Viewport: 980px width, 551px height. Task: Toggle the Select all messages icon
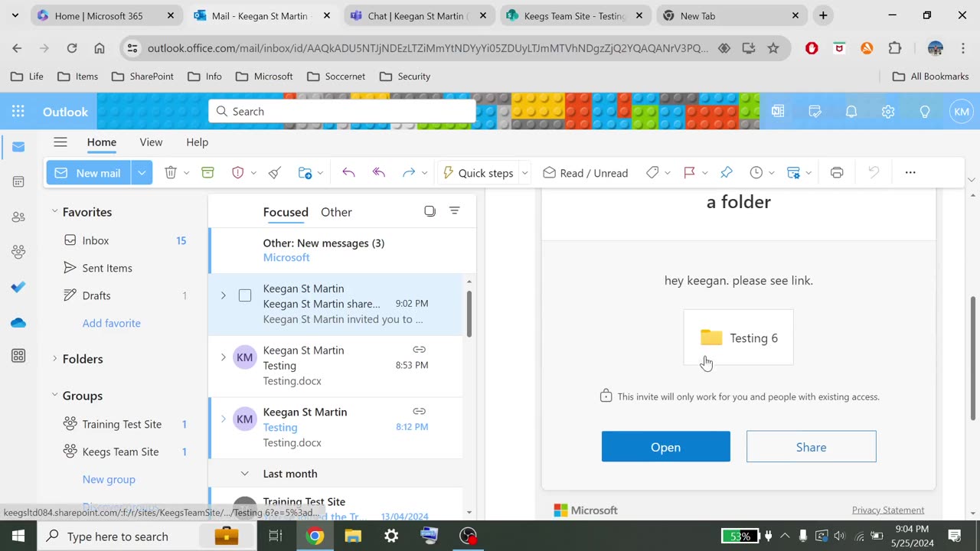[430, 211]
